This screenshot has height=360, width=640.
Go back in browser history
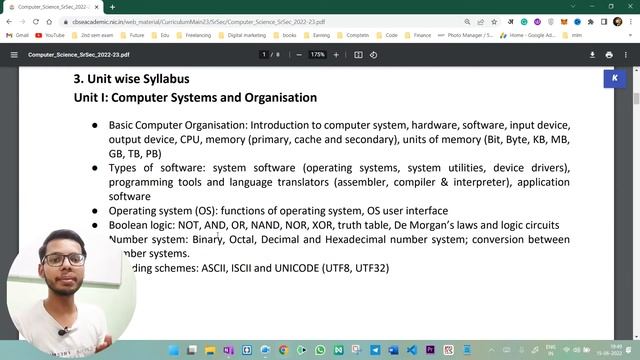click(9, 22)
